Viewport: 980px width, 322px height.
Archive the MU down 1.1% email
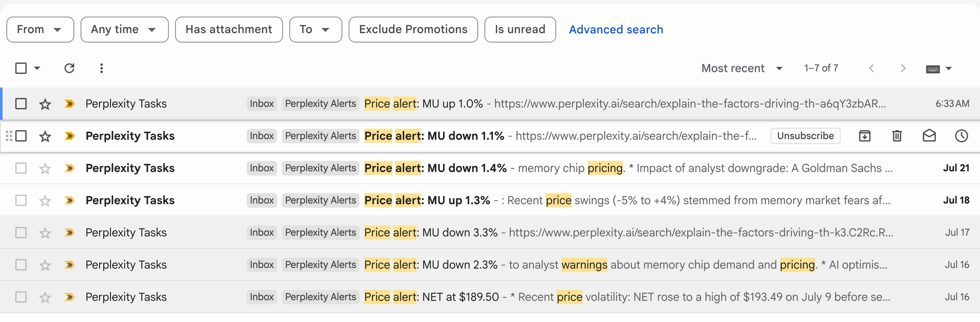[x=865, y=136]
